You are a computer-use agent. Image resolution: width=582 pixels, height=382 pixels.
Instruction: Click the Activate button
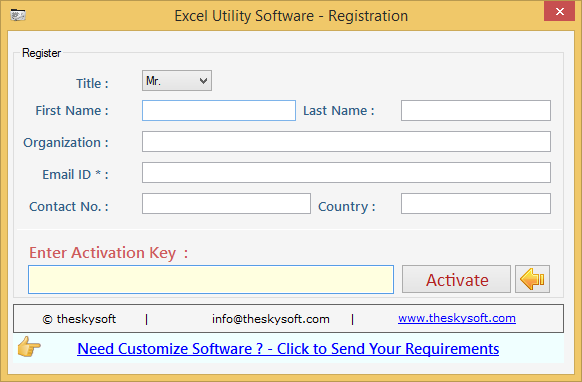(x=457, y=279)
